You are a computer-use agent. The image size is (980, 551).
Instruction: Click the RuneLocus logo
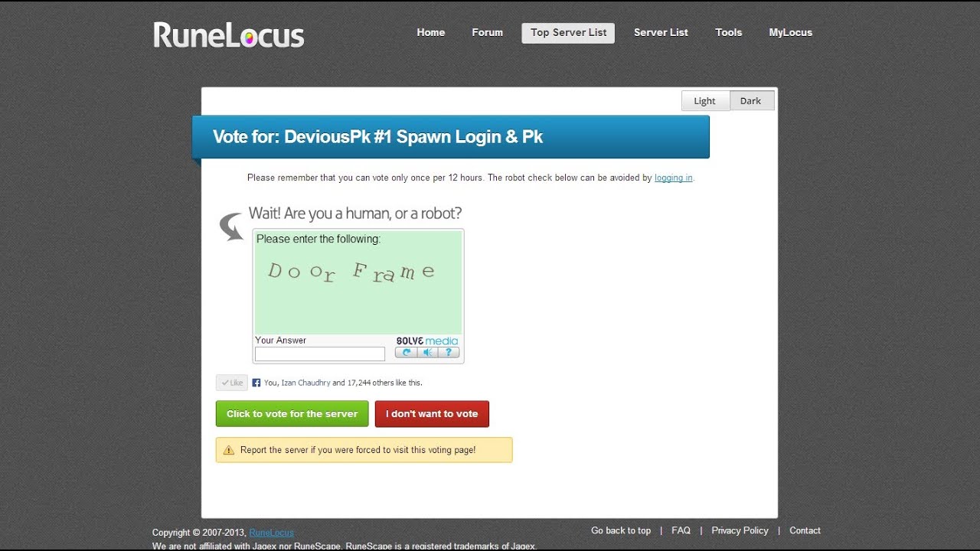click(x=228, y=35)
